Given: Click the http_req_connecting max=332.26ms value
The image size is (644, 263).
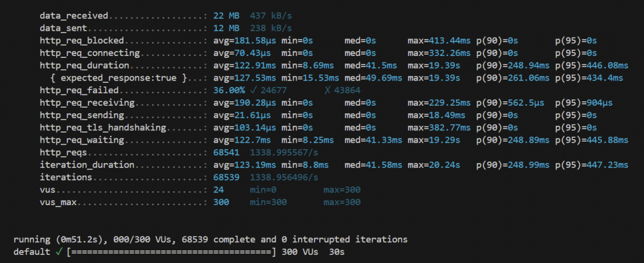Looking at the screenshot, I should pyautogui.click(x=438, y=52).
